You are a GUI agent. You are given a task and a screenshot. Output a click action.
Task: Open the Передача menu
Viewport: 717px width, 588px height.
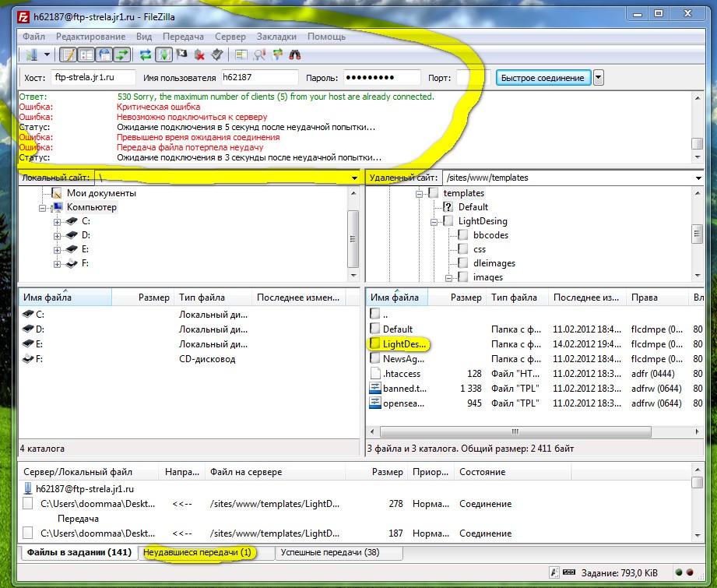[184, 37]
